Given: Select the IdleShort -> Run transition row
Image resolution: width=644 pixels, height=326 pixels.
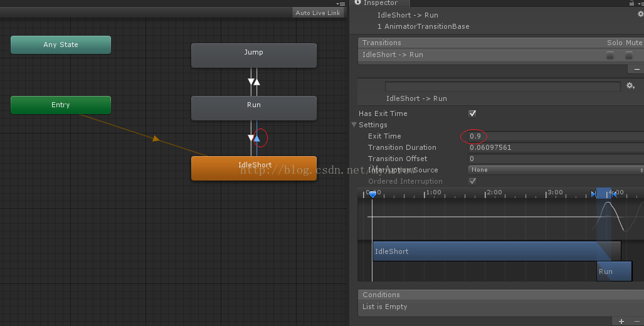Looking at the screenshot, I should (x=500, y=55).
